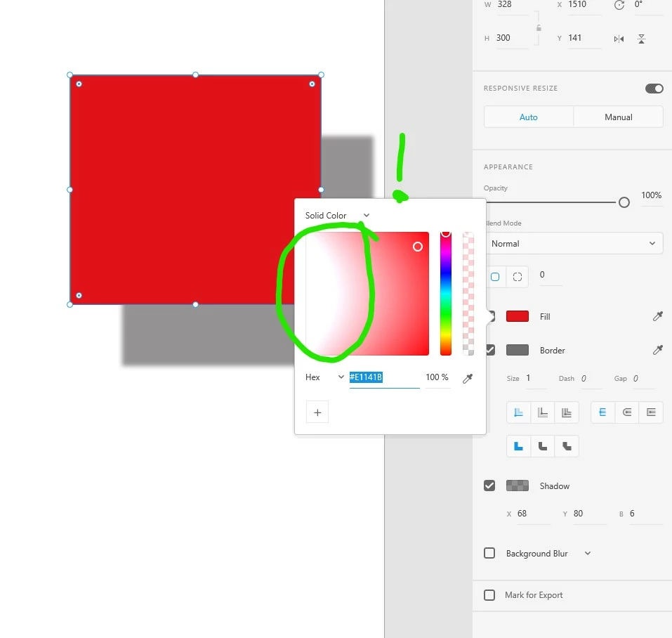Pick fill color with Fill eyedropper
The image size is (672, 638).
point(657,316)
